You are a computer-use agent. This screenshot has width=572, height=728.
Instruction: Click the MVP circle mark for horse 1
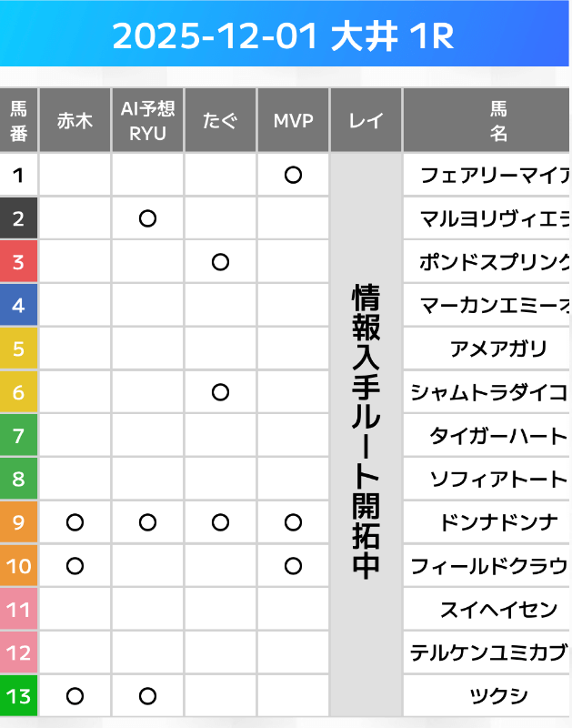click(293, 175)
